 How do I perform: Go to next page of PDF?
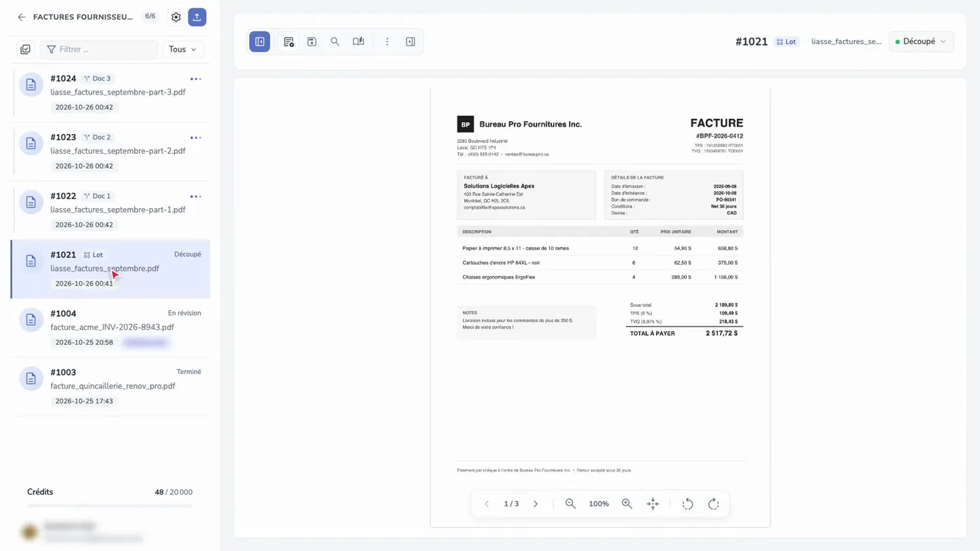point(536,504)
